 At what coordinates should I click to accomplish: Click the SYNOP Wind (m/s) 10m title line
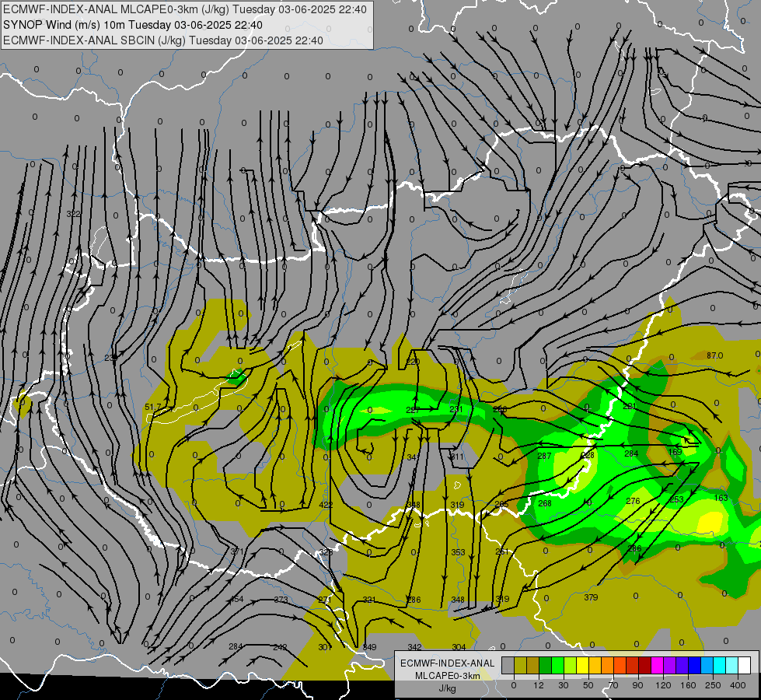coord(133,25)
